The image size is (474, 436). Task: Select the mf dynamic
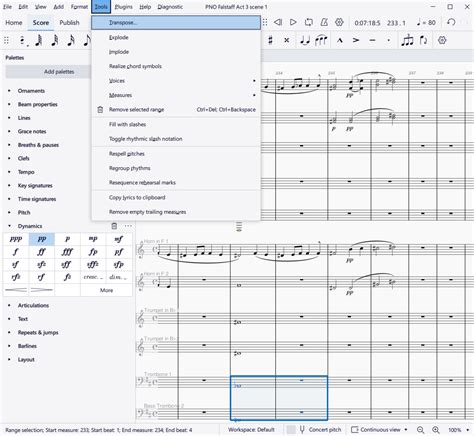point(119,239)
